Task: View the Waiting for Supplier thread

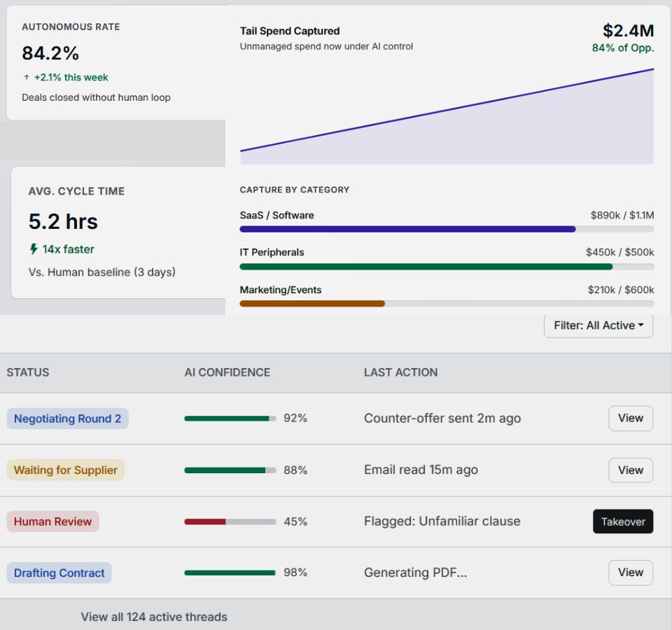Action: (x=630, y=470)
